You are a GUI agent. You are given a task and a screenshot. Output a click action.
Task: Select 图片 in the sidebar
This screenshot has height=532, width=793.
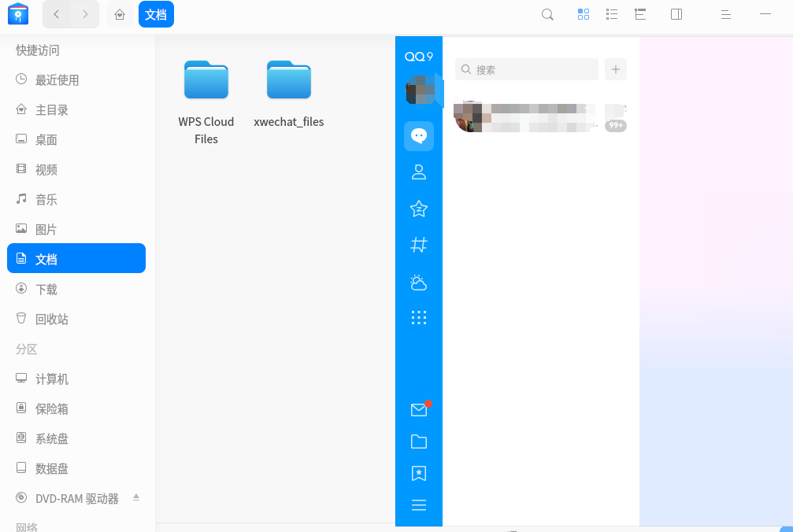coord(76,229)
